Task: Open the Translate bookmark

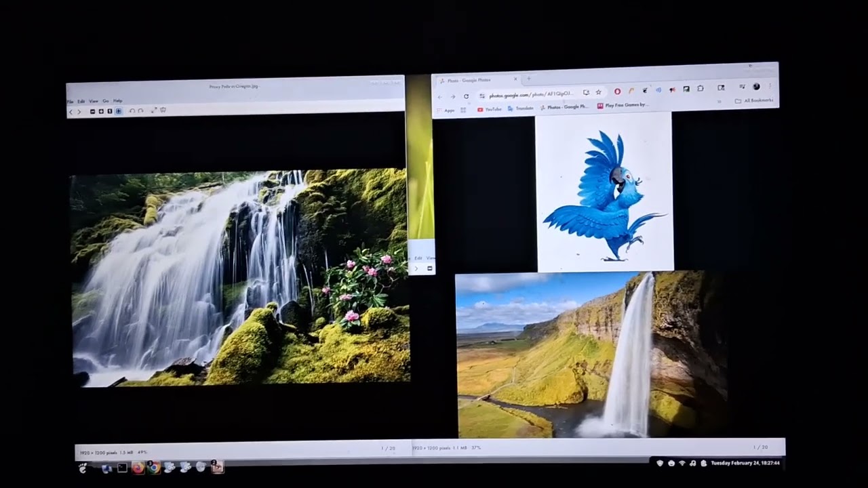Action: point(520,108)
